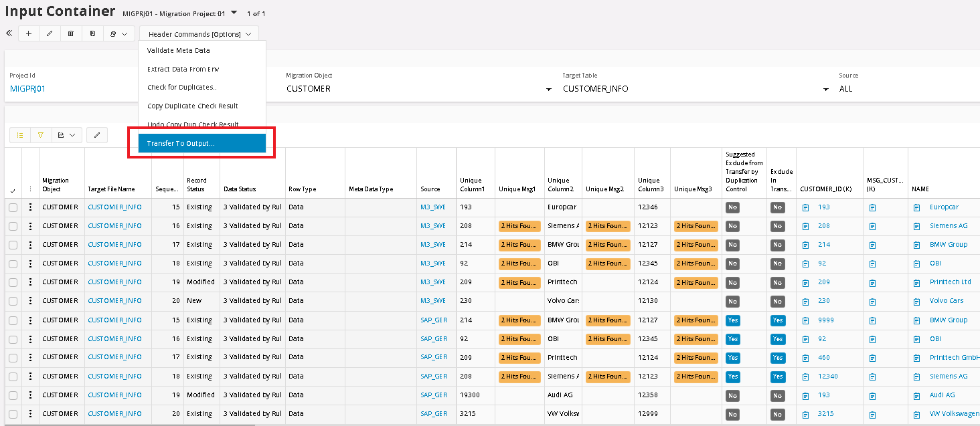The height and width of the screenshot is (426, 980).
Task: Toggle the select-all checkbox in table header
Action: 13,191
